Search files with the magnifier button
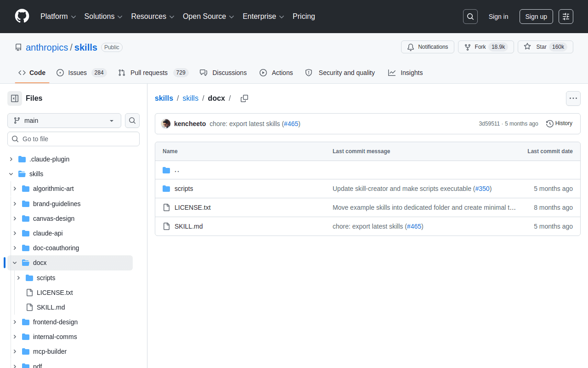The height and width of the screenshot is (368, 588). coord(132,121)
